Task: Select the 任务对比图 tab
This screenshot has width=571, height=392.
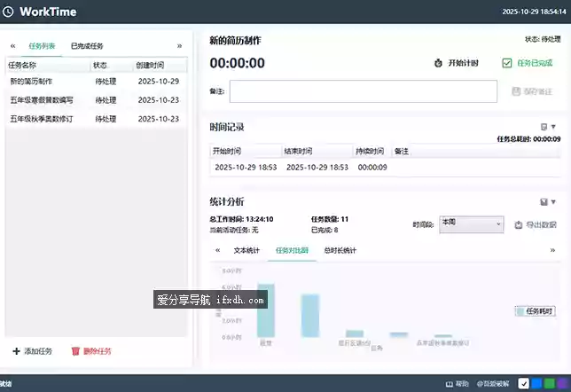Action: coord(292,250)
